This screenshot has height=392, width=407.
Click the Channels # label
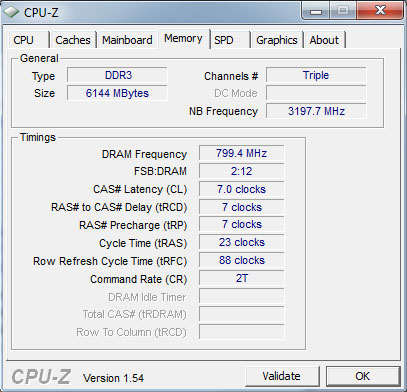coord(231,76)
